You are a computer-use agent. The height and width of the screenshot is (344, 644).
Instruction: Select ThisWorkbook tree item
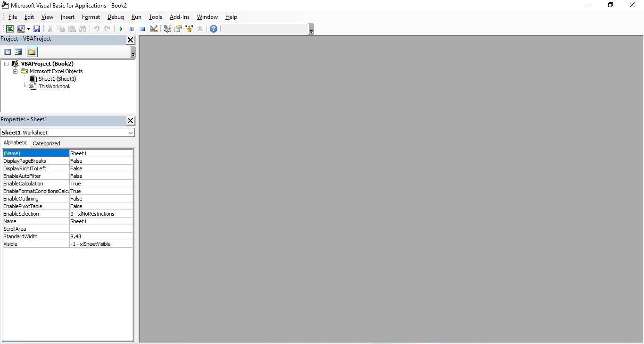click(x=55, y=86)
